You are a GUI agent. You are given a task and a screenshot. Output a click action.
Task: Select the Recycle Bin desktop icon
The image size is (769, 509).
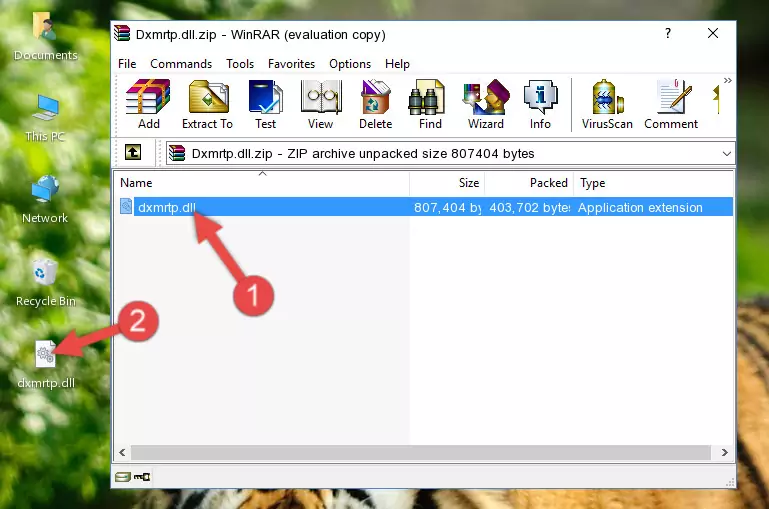46,282
